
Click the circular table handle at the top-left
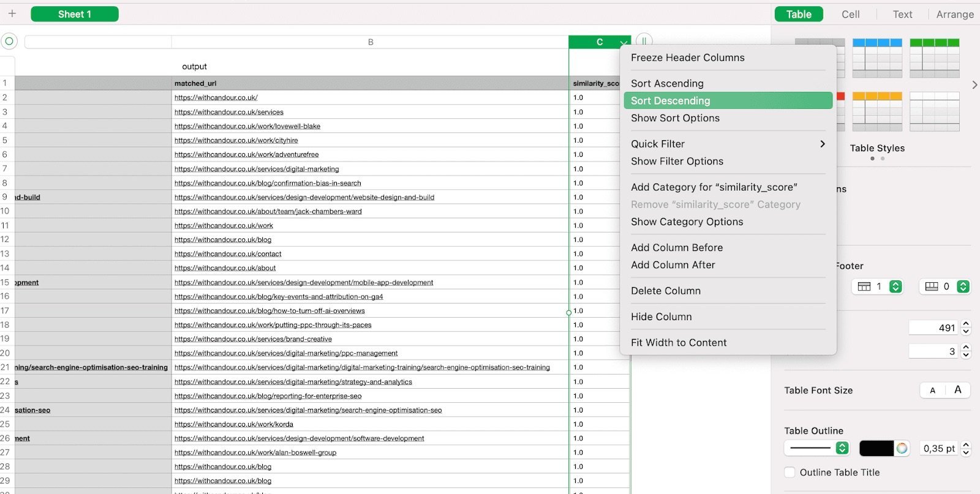pos(9,42)
